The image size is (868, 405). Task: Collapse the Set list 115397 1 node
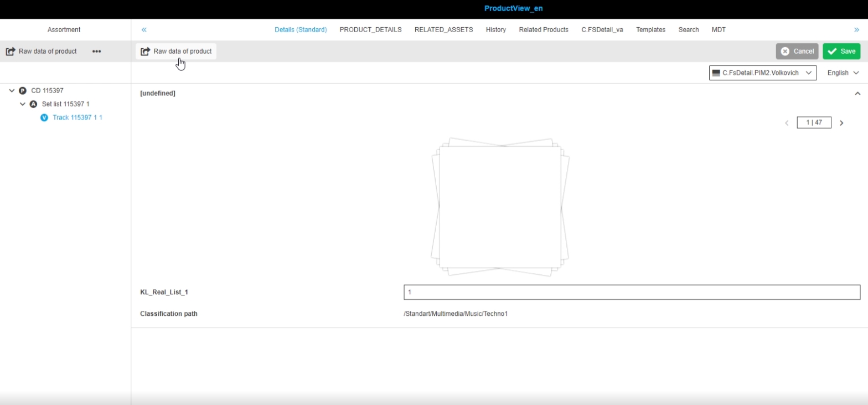[23, 104]
